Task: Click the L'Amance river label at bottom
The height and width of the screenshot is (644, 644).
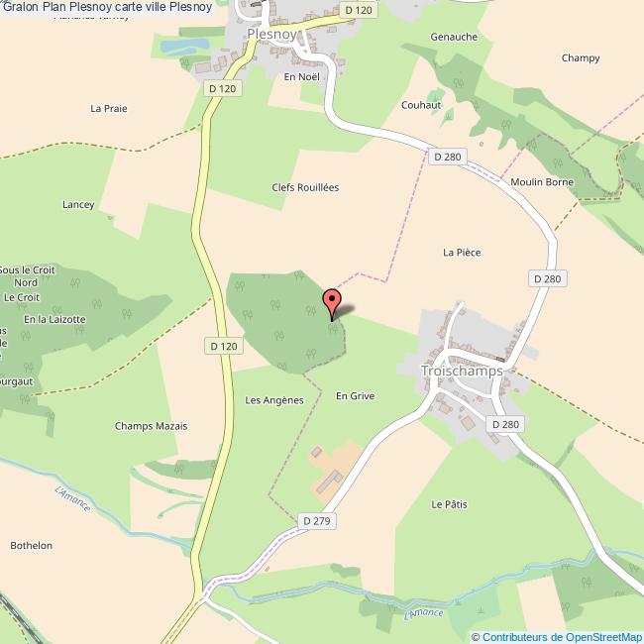Action: pos(424,613)
